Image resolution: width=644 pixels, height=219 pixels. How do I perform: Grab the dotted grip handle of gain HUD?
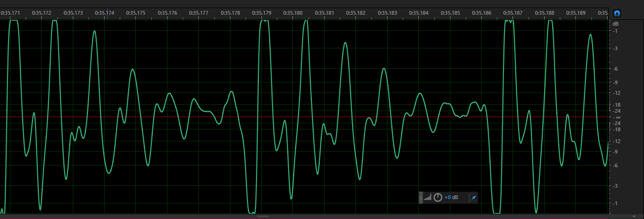point(421,198)
